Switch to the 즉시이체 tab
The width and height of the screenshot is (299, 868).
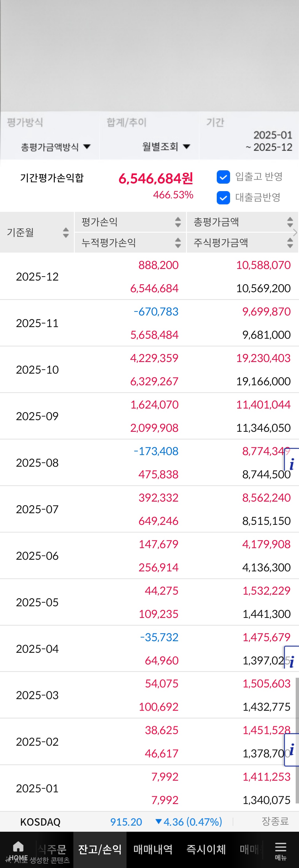point(206,849)
